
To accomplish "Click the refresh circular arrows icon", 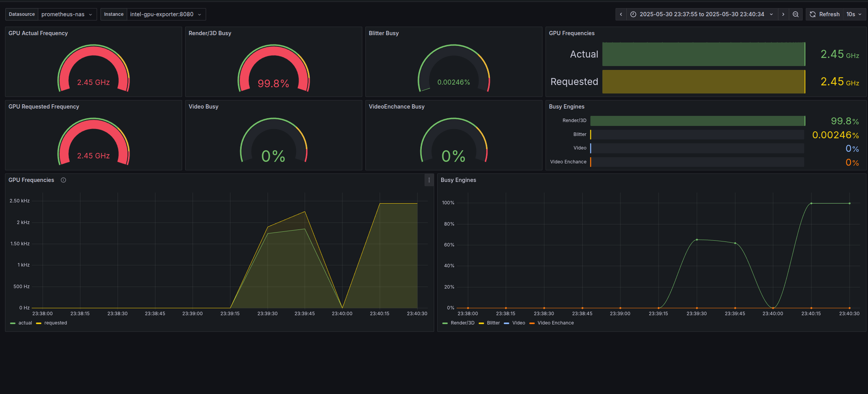I will coord(813,14).
